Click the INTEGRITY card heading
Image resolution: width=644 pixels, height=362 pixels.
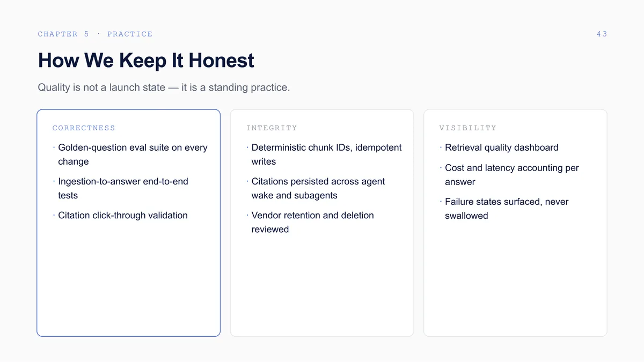pyautogui.click(x=272, y=128)
